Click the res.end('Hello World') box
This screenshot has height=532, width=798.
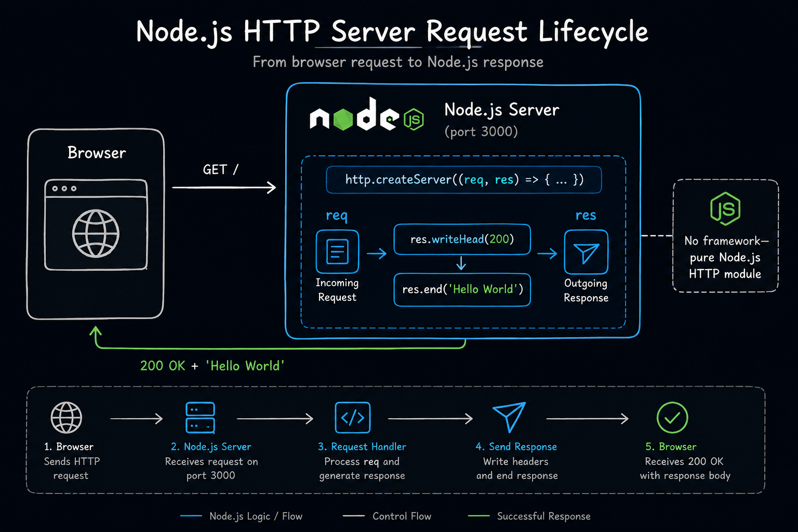click(x=462, y=289)
